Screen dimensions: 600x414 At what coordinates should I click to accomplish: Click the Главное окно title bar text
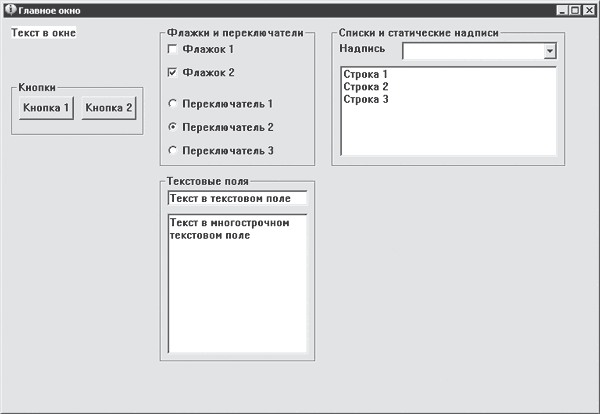coord(48,9)
